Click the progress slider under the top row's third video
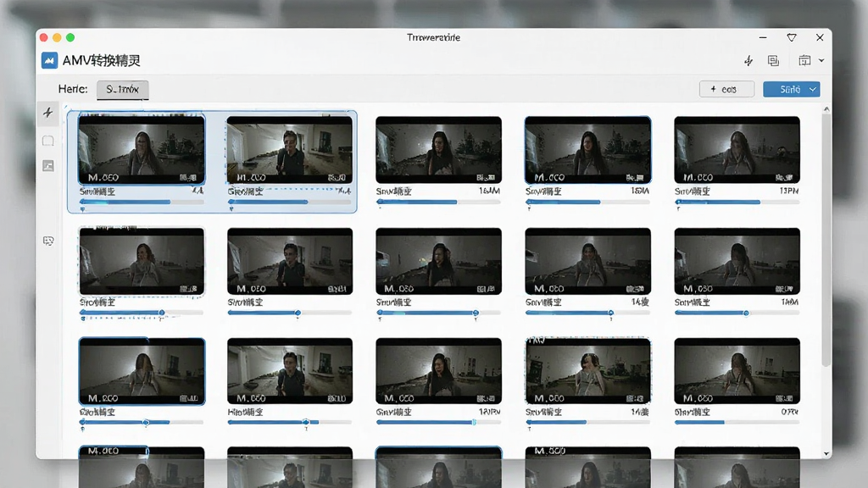This screenshot has height=488, width=868. (438, 202)
